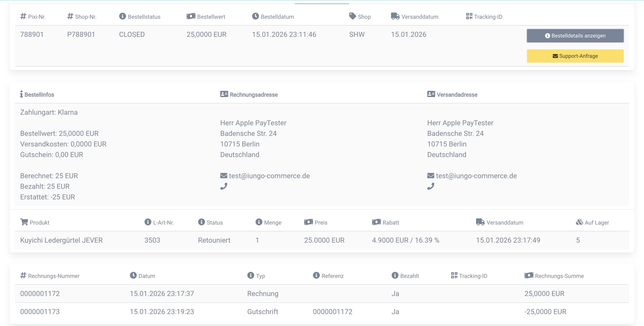Click the billing address email envelope icon

tap(223, 176)
